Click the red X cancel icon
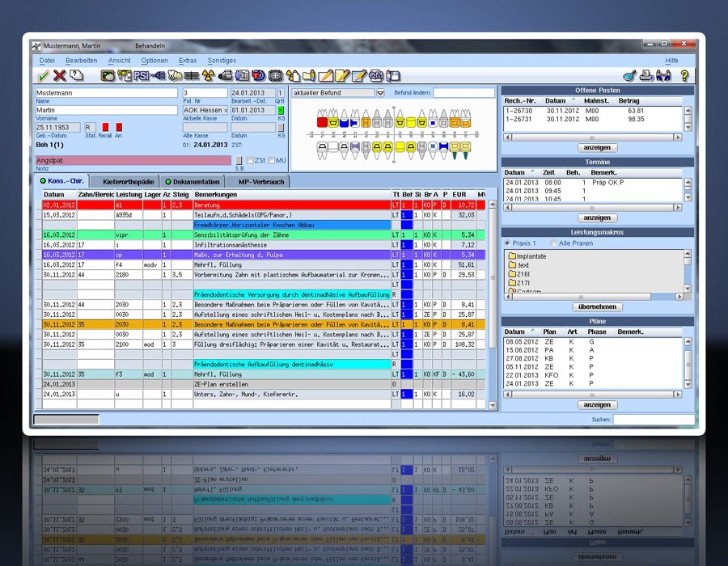Viewport: 728px width, 566px height. tap(59, 76)
